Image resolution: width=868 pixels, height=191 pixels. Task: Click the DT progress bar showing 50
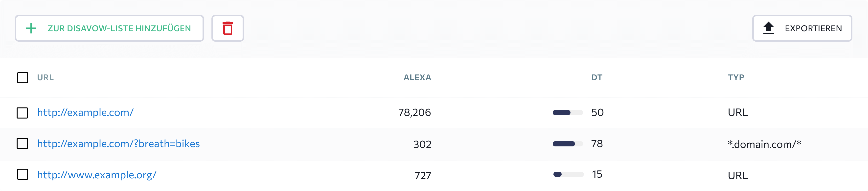coord(568,113)
